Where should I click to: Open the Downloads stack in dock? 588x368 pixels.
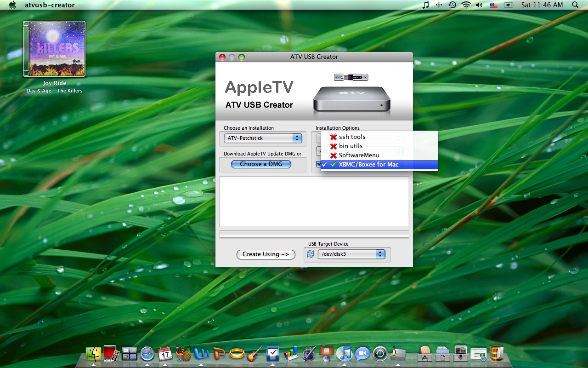461,353
